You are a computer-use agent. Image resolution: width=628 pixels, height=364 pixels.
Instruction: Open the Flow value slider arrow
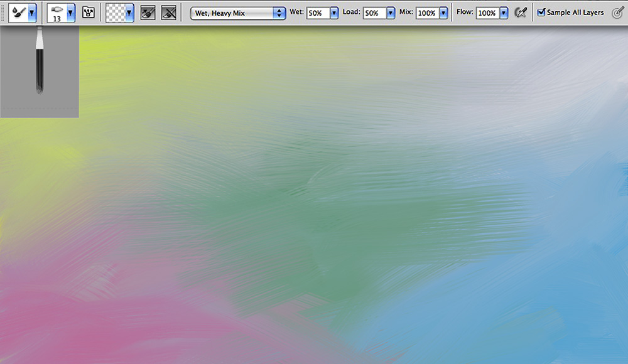click(504, 13)
